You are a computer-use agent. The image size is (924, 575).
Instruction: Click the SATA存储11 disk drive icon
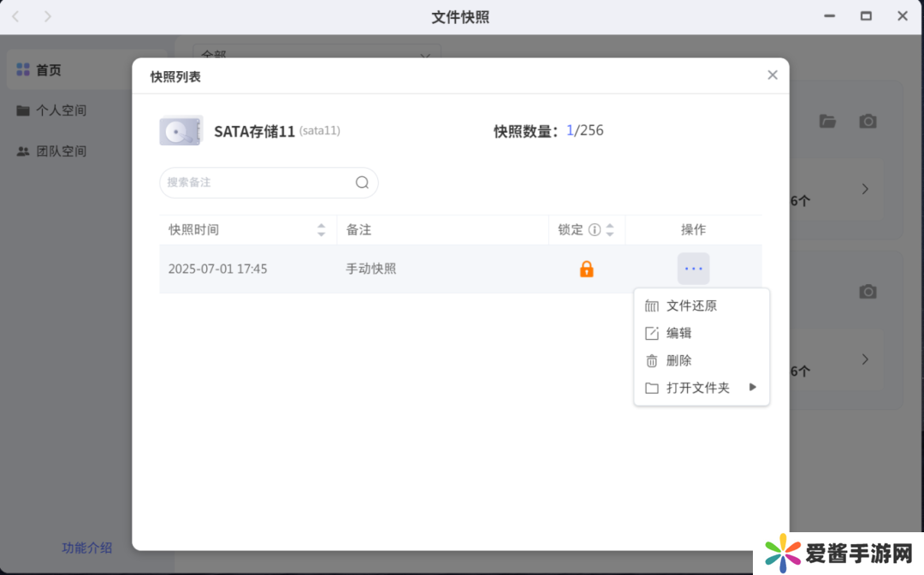click(181, 131)
